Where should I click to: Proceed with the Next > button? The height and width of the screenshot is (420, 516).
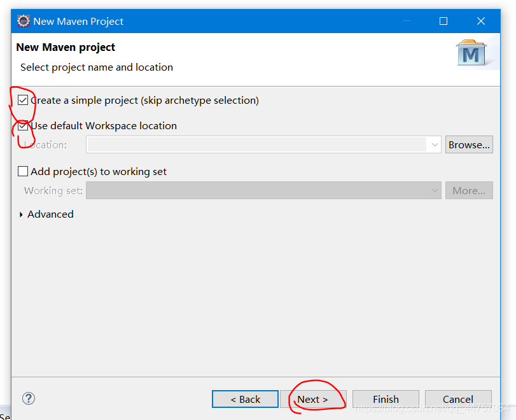click(x=313, y=399)
